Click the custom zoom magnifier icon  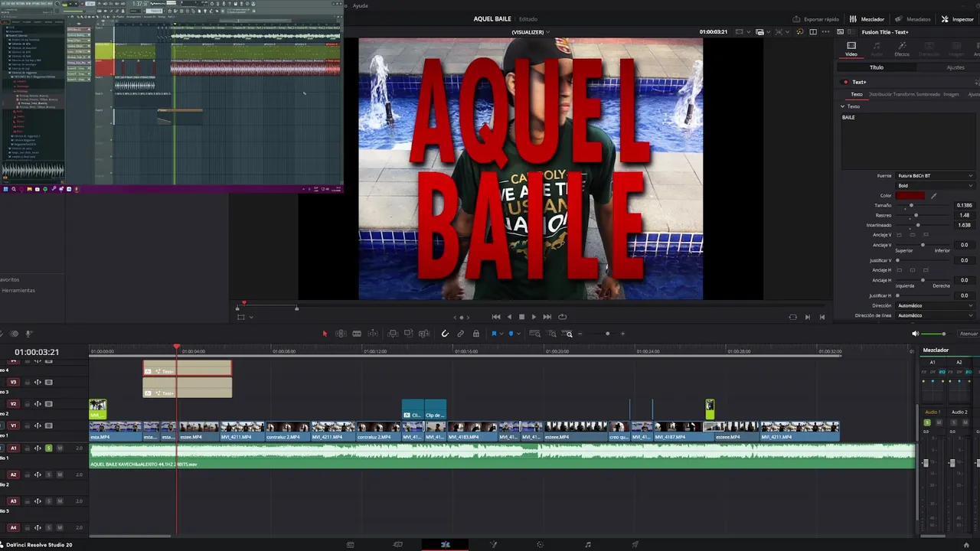568,334
